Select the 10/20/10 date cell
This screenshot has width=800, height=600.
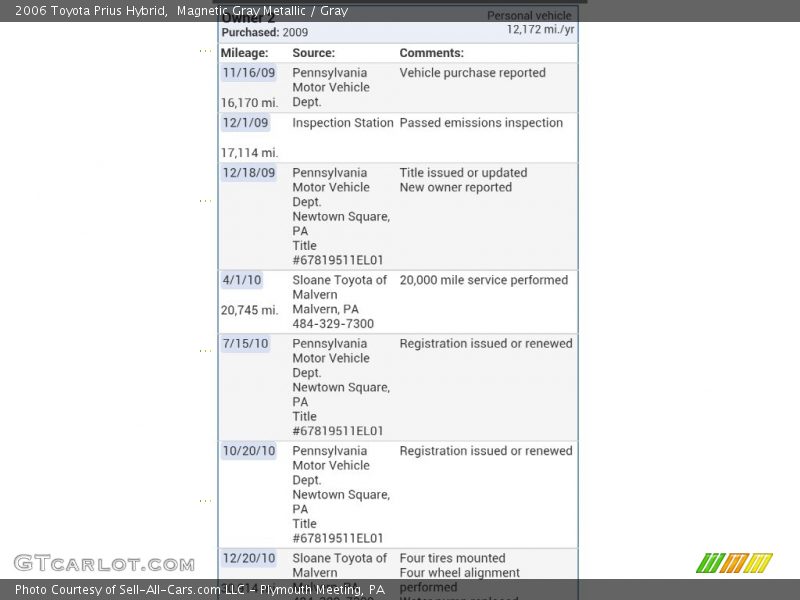(x=248, y=451)
